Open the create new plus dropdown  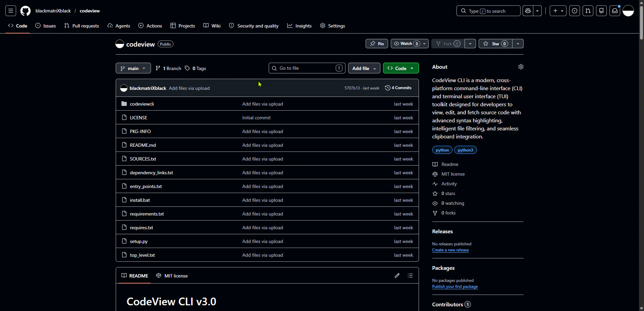pyautogui.click(x=558, y=11)
